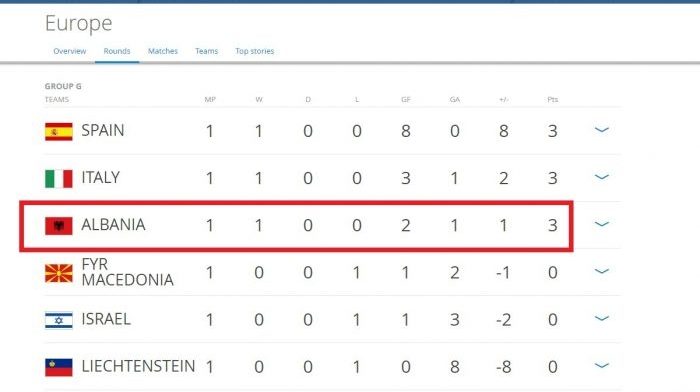
Task: Click the Israel flag icon
Action: tap(58, 320)
